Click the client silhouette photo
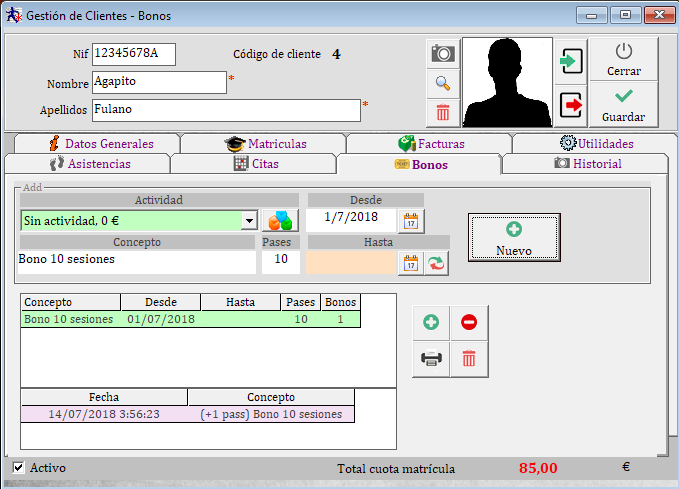 click(x=507, y=82)
